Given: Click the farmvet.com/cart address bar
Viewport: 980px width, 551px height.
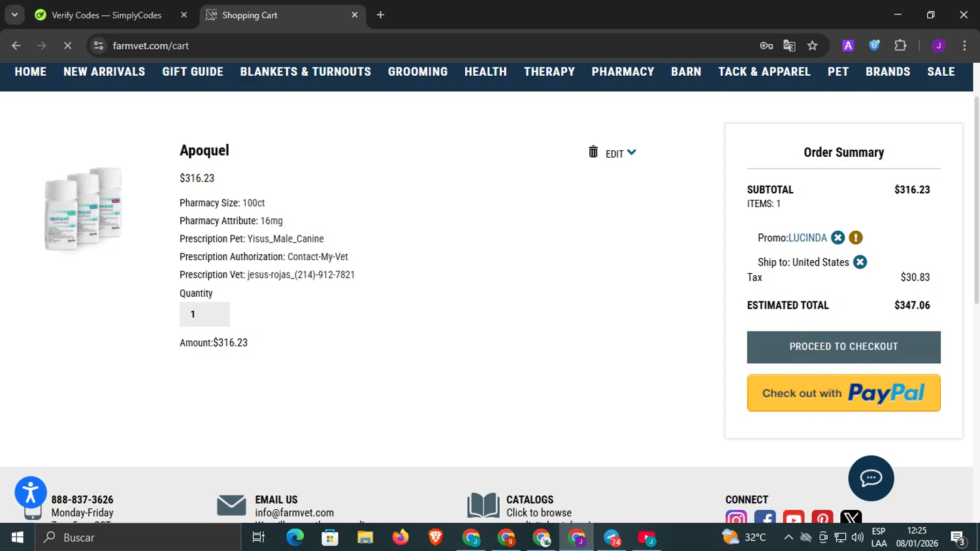Looking at the screenshot, I should 425,46.
